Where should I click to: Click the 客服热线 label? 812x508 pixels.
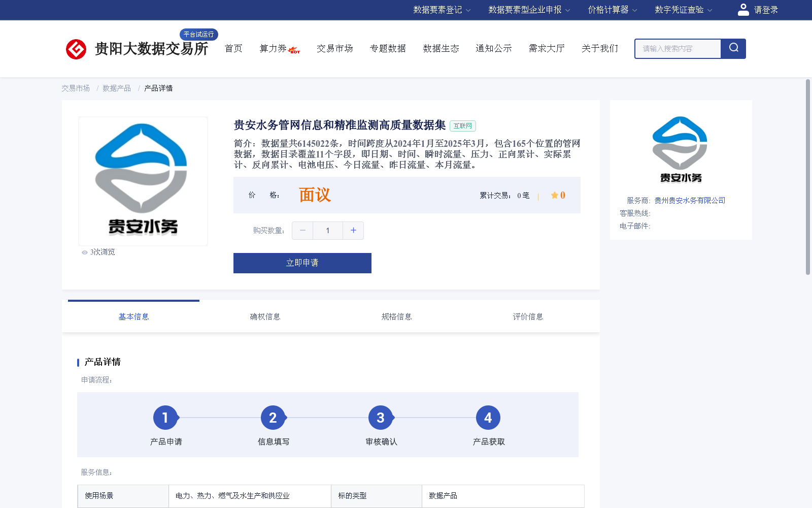[x=635, y=213]
